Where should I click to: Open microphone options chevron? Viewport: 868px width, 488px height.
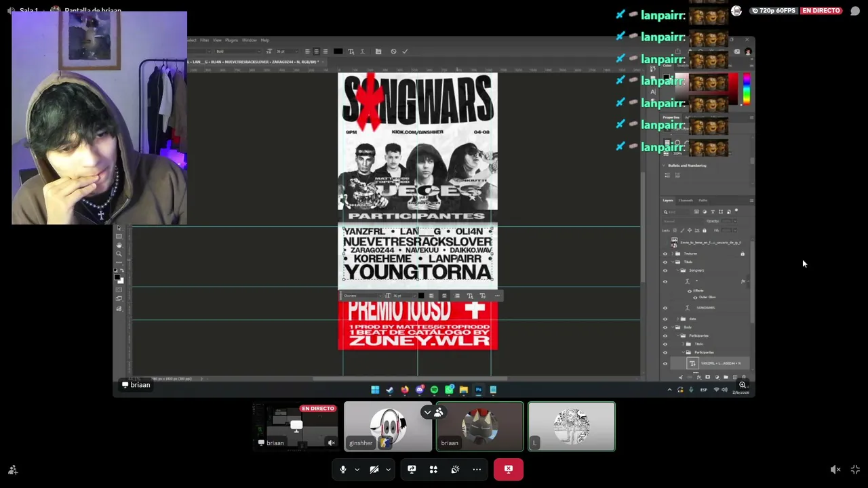click(357, 469)
